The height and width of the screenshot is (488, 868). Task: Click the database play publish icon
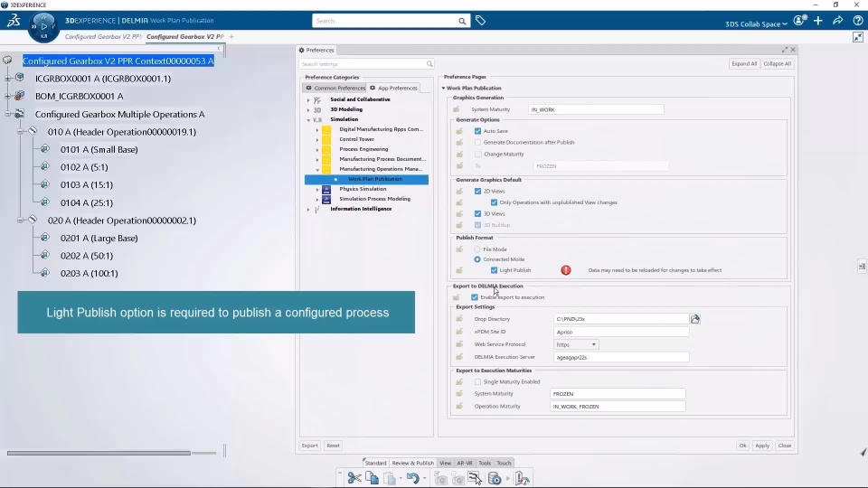coord(495,478)
